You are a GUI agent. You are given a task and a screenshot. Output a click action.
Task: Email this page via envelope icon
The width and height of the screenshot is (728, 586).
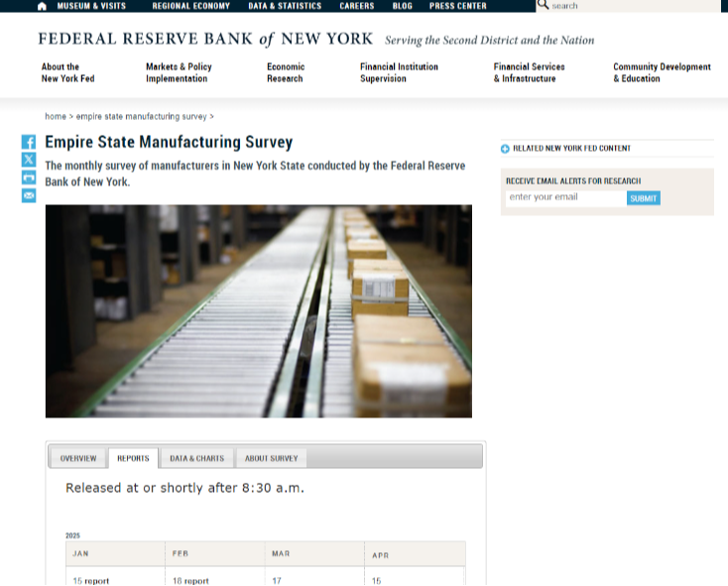pos(29,195)
